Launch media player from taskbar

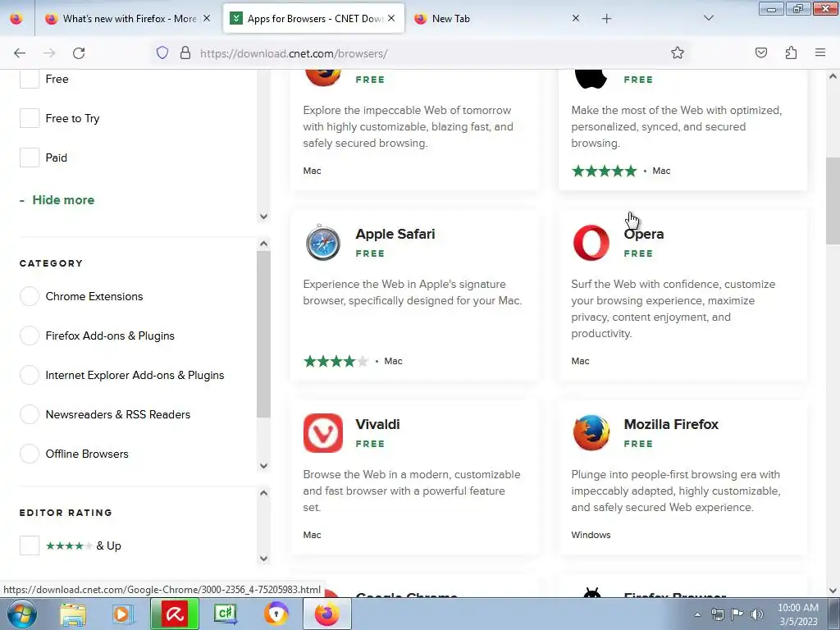[x=122, y=614]
